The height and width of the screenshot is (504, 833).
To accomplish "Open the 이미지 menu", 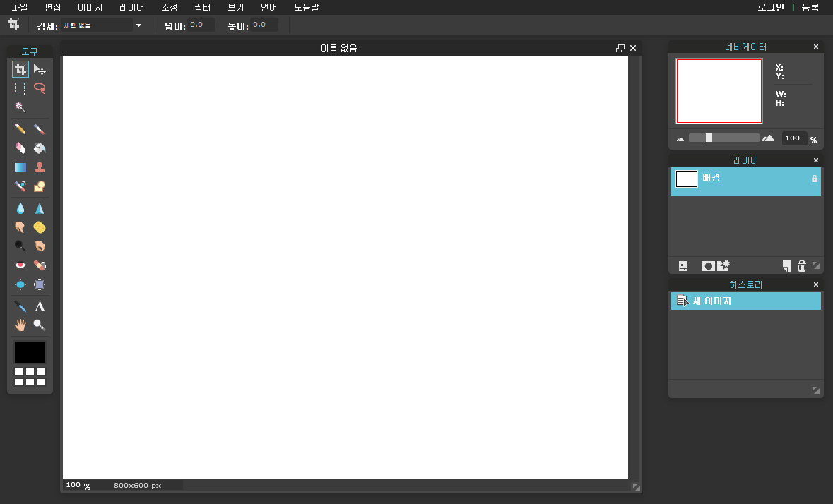I will point(90,8).
